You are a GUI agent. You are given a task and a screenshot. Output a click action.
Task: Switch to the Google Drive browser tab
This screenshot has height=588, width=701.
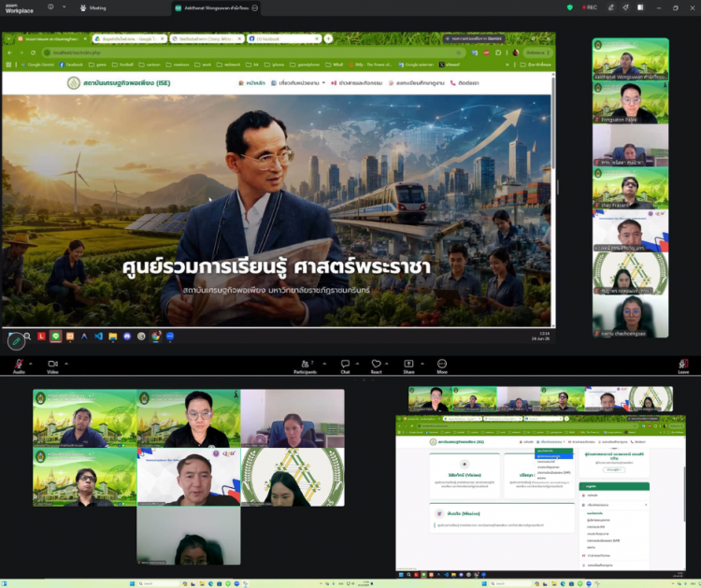click(x=129, y=39)
